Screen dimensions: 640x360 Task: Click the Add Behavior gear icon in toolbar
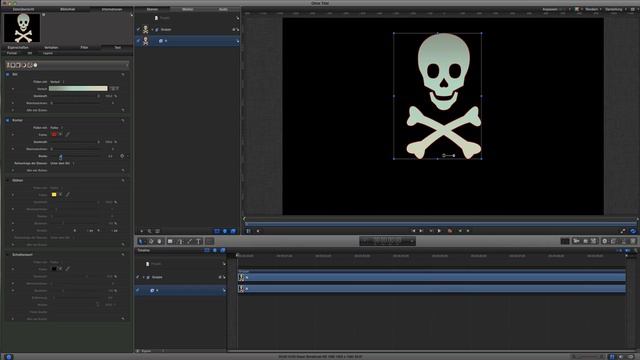click(x=605, y=241)
